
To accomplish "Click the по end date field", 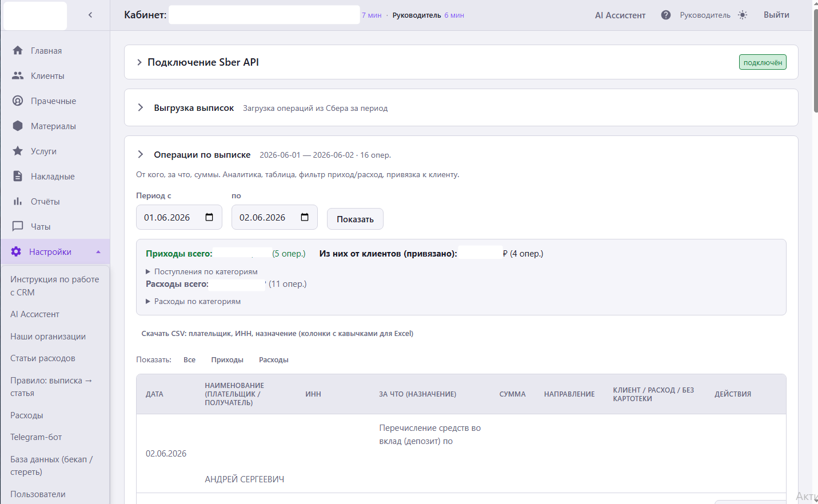I will (x=274, y=217).
